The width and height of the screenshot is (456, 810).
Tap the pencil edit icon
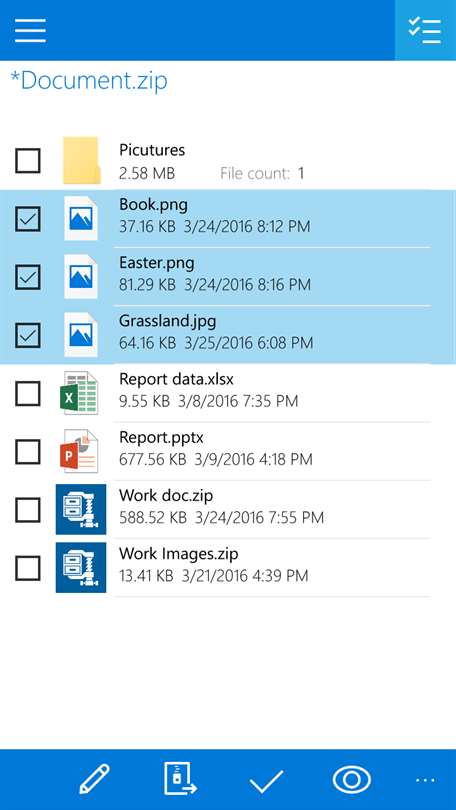coord(94,780)
